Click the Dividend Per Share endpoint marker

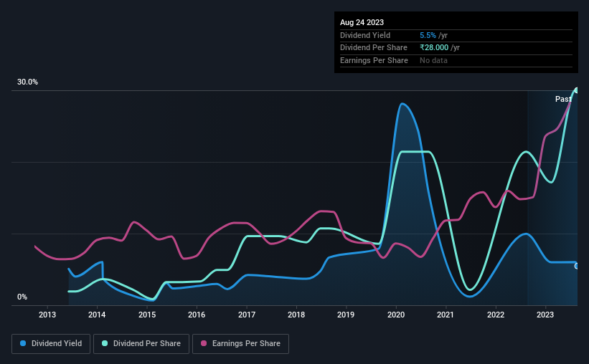coord(576,90)
